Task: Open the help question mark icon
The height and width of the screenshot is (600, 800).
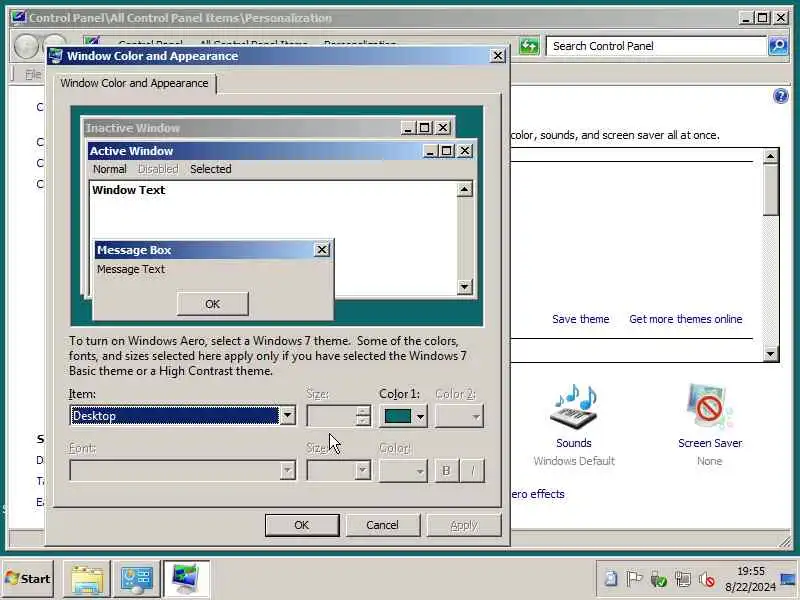Action: pos(781,96)
